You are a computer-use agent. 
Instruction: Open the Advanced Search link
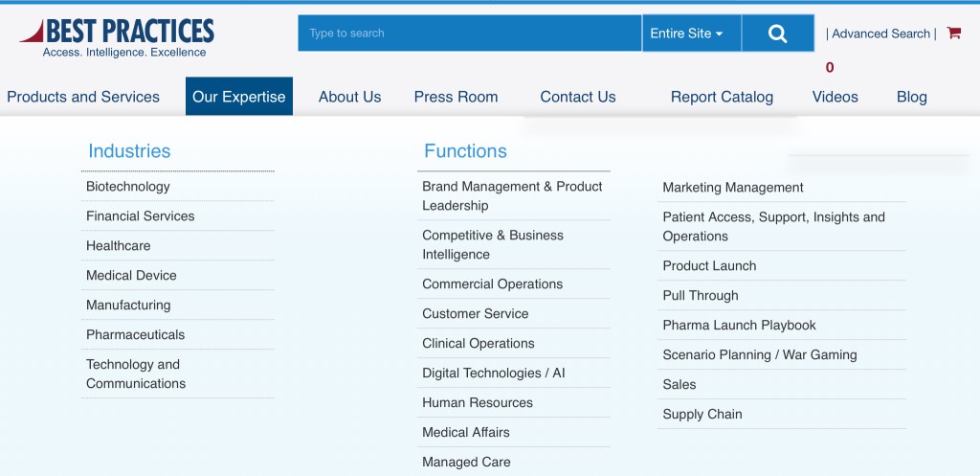(x=880, y=34)
